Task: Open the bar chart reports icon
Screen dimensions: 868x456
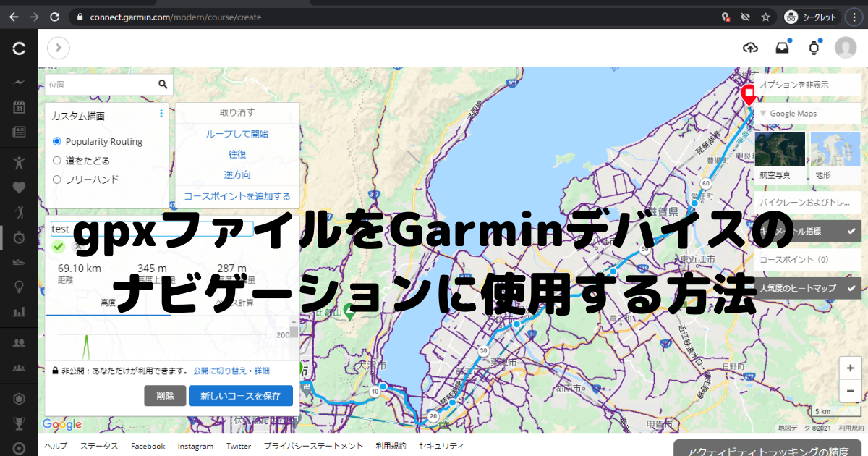Action: [x=20, y=313]
